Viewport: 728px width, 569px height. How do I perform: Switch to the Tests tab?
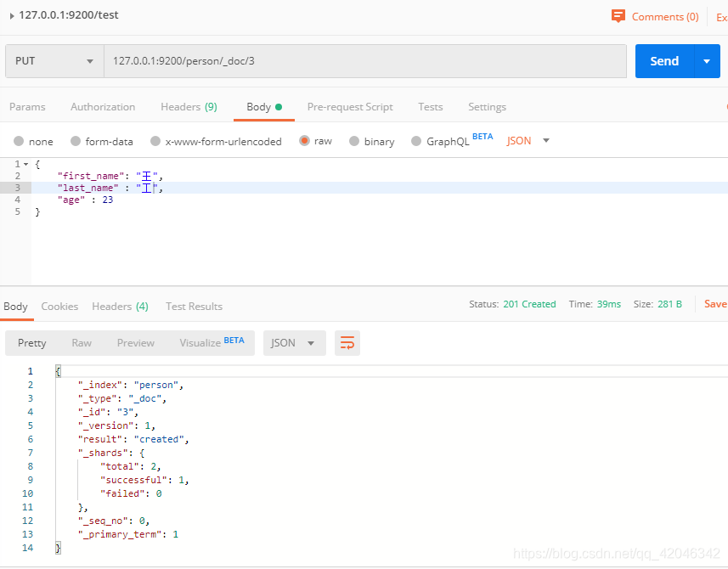coord(431,107)
